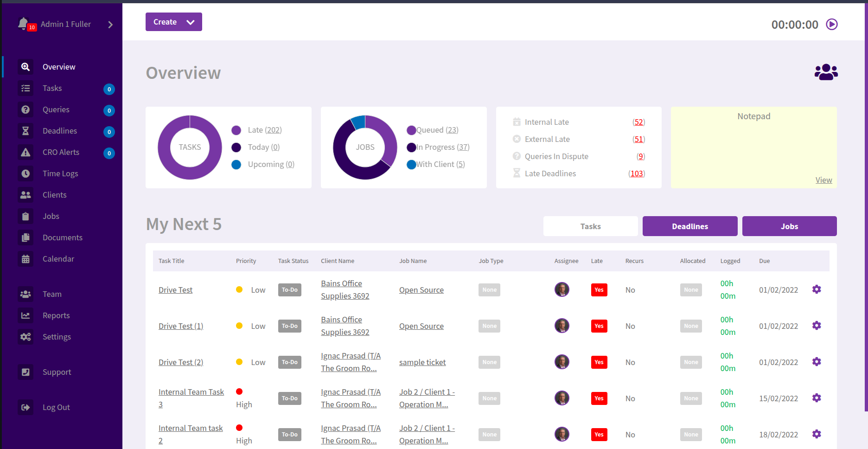Start the timer with play button

coord(832,24)
